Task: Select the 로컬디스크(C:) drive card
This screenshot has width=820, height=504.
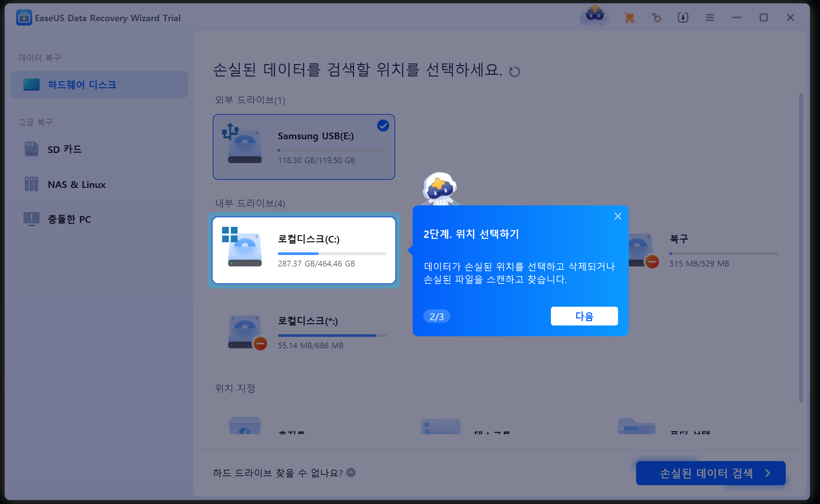Action: [x=304, y=250]
